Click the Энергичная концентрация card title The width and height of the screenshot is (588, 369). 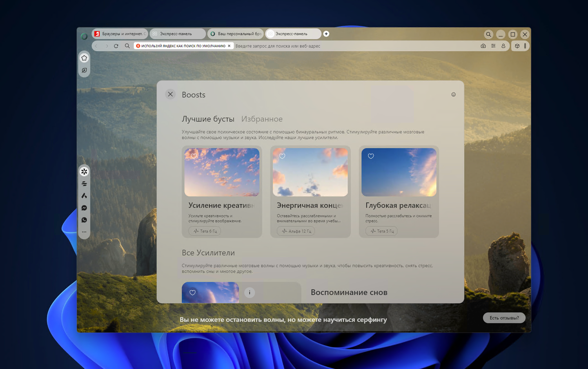click(310, 205)
